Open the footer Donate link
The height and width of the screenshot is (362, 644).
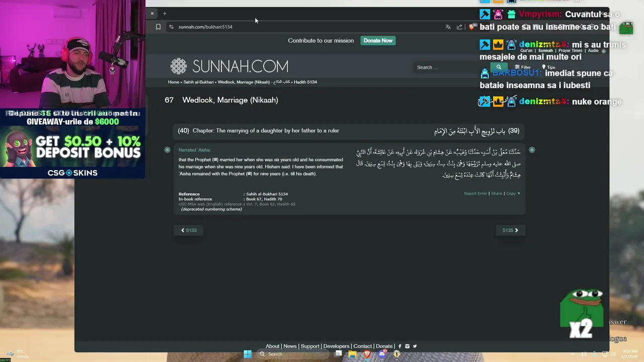[x=384, y=346]
